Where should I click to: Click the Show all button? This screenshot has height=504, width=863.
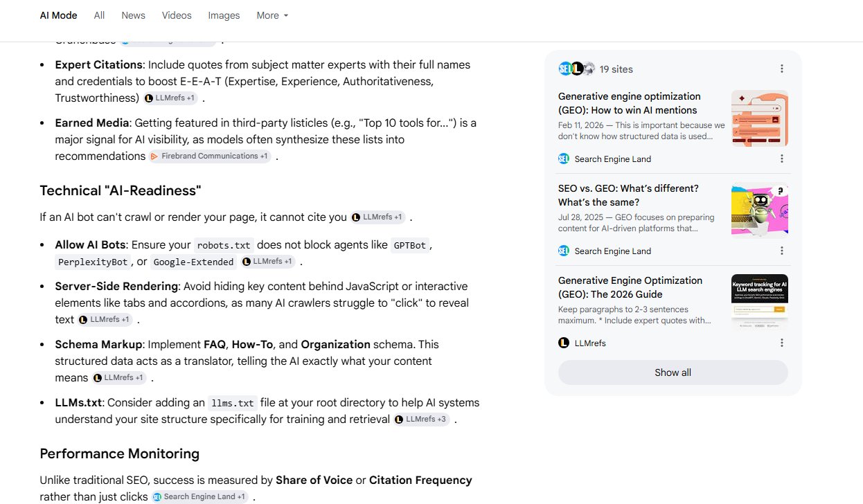tap(673, 372)
